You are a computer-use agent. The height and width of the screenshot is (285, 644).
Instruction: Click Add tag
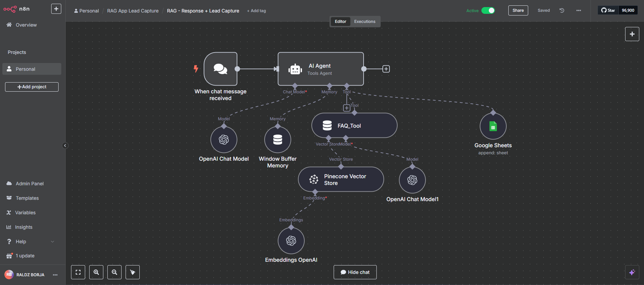point(257,11)
